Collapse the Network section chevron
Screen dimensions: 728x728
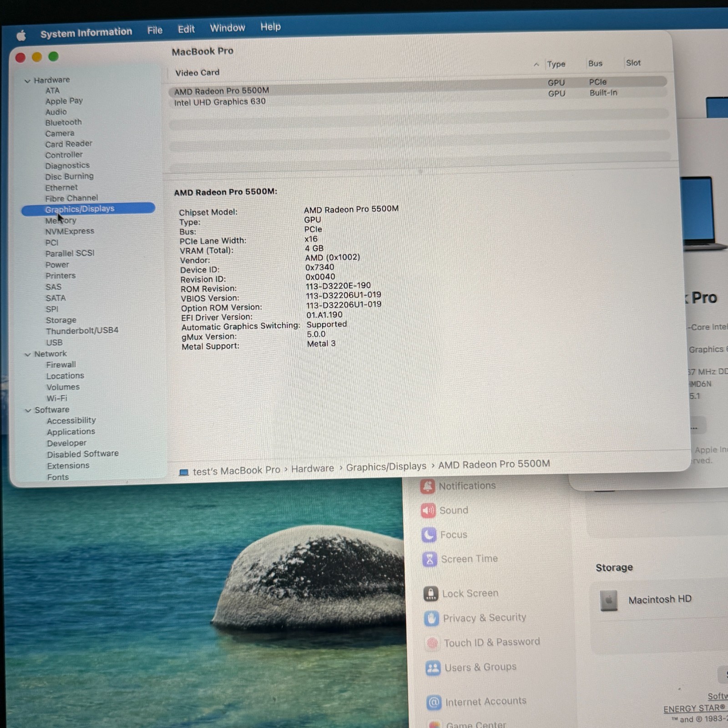click(x=28, y=354)
